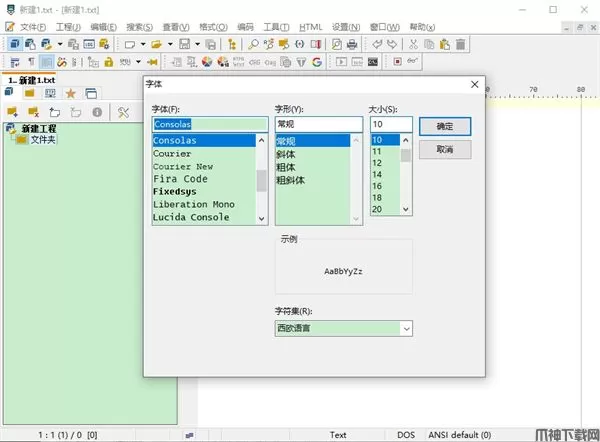Select Fira Code in the font list
This screenshot has height=442, width=600.
click(180, 179)
